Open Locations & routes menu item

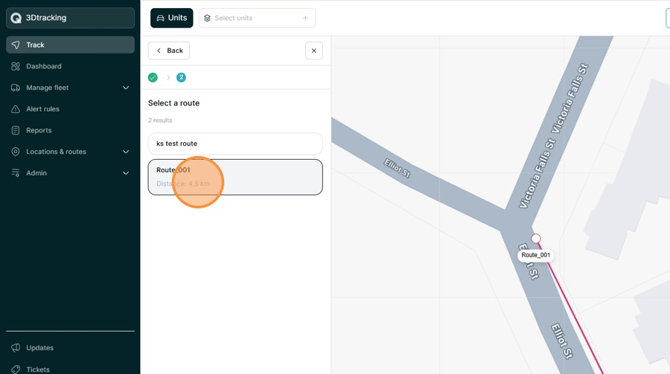[70, 152]
